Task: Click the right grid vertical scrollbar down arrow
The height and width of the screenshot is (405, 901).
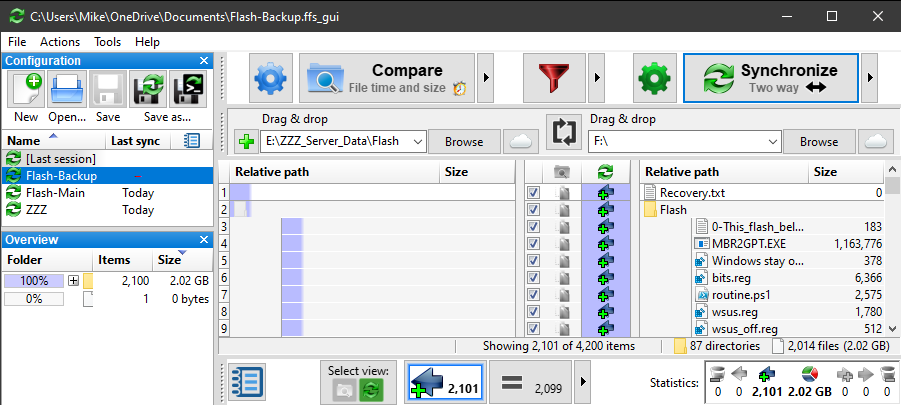Action: pos(892,329)
